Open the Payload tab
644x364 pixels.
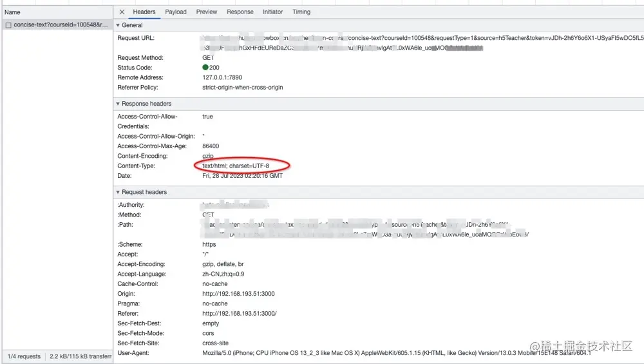click(x=176, y=12)
